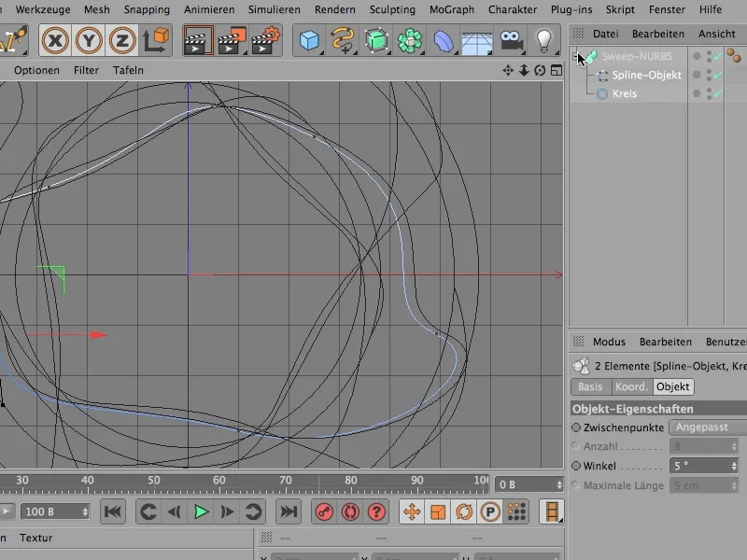
Task: Select the Spline-Objekt tree item
Action: coord(646,75)
